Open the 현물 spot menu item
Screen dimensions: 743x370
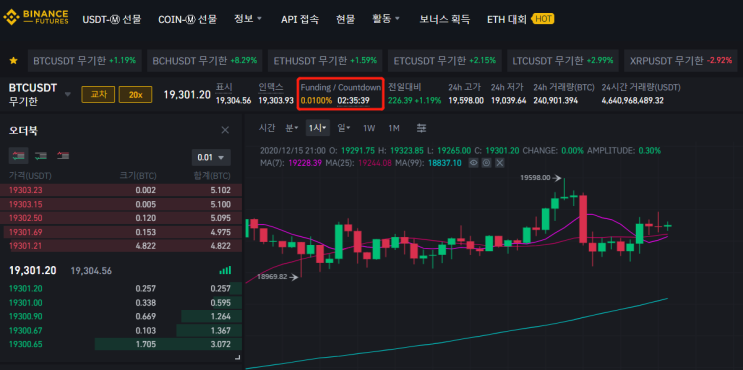coord(345,19)
